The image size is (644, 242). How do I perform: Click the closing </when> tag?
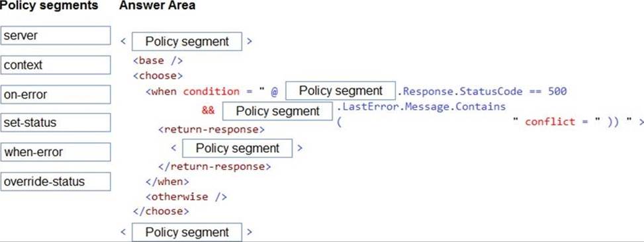click(167, 182)
